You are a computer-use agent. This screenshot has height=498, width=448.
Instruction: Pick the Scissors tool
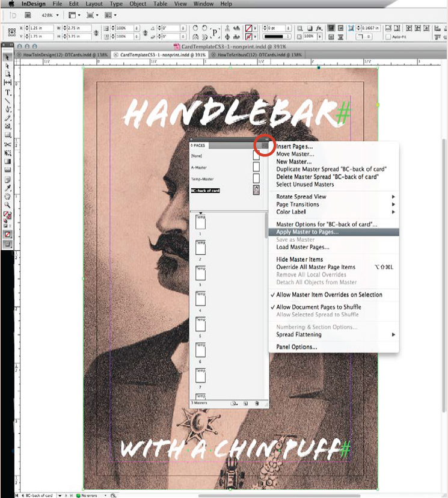tap(8, 144)
